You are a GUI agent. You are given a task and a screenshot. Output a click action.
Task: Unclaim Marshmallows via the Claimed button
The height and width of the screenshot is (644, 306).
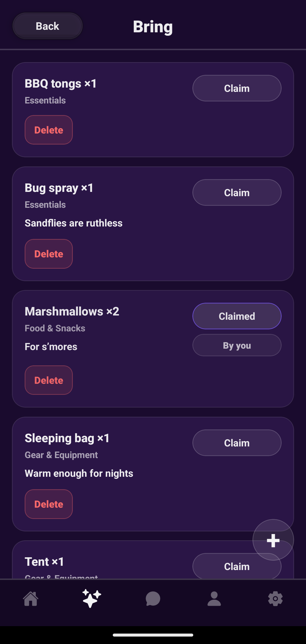(237, 316)
